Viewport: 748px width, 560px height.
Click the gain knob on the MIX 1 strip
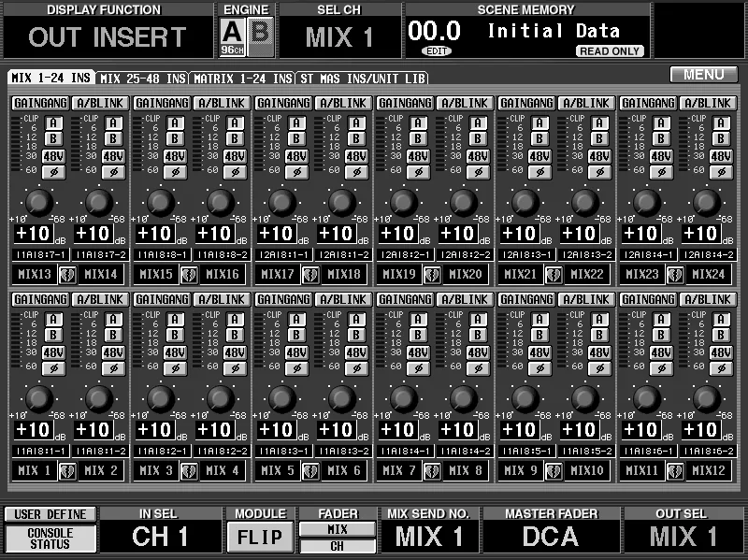38,398
